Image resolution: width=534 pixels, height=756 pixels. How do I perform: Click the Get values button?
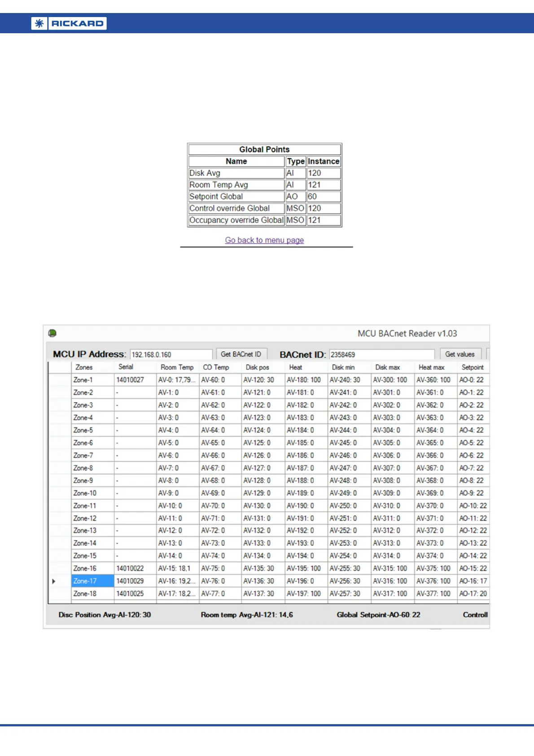pos(460,354)
